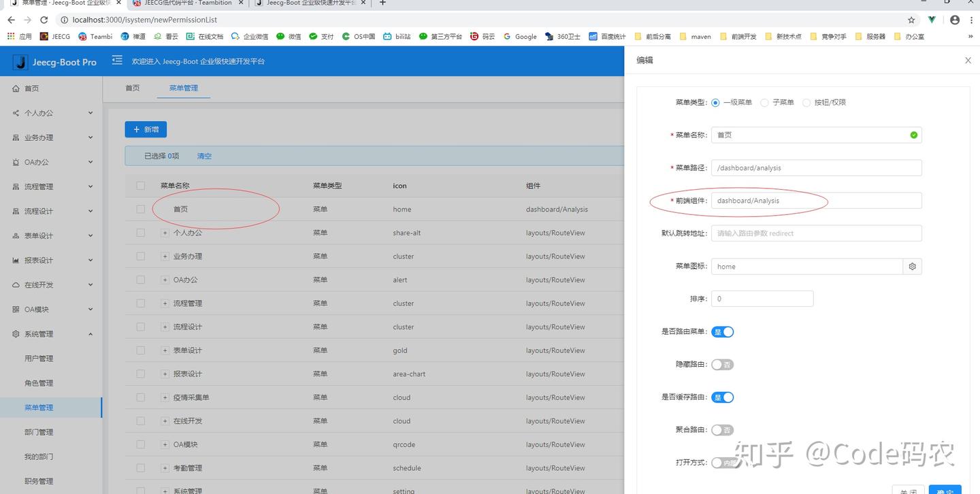The height and width of the screenshot is (494, 980).
Task: Expand the 个人办公 tree row
Action: pos(165,233)
